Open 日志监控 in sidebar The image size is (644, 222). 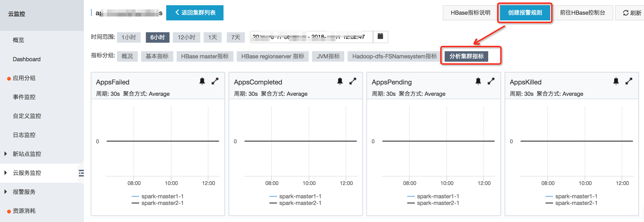pyautogui.click(x=24, y=135)
